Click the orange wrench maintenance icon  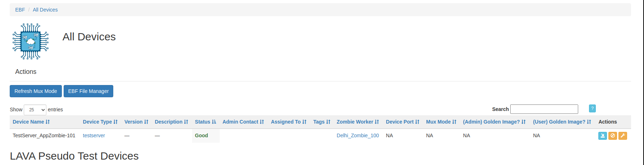(622, 136)
